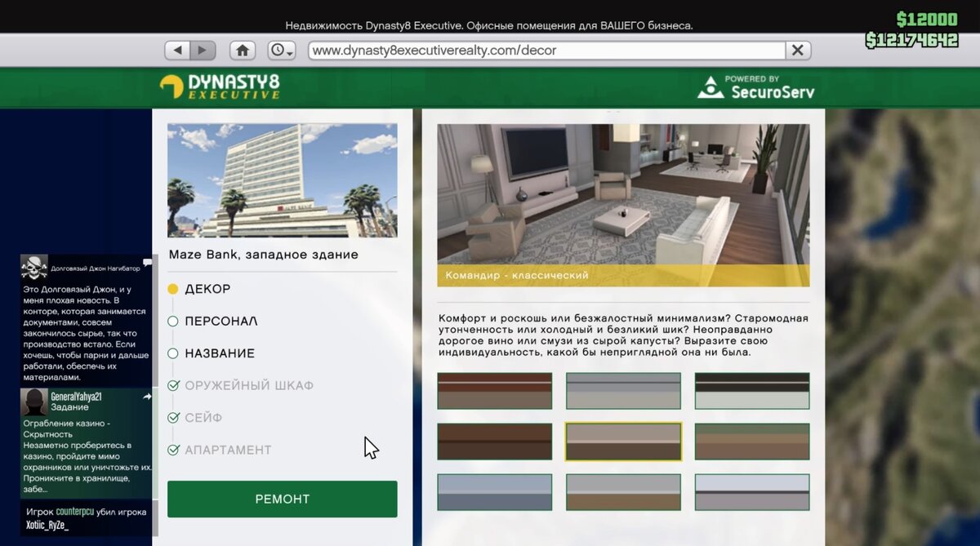Click the $12000 cash amount
The width and height of the screenshot is (980, 546).
coord(927,20)
